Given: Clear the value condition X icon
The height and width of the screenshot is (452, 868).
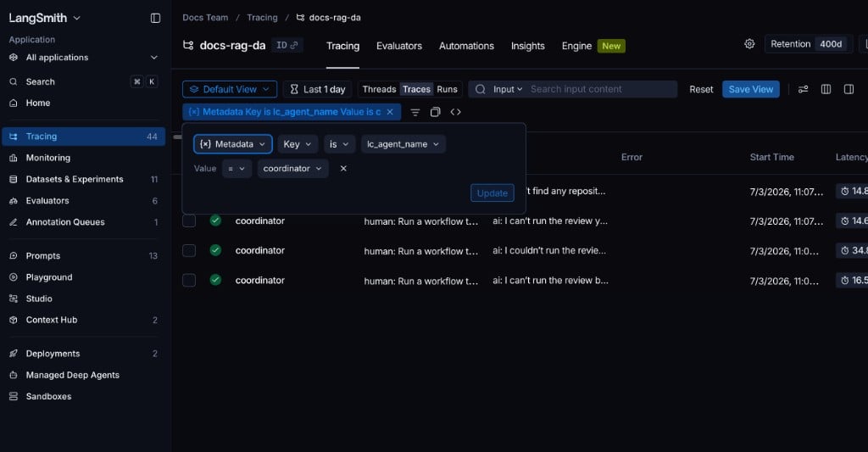Looking at the screenshot, I should click(343, 169).
